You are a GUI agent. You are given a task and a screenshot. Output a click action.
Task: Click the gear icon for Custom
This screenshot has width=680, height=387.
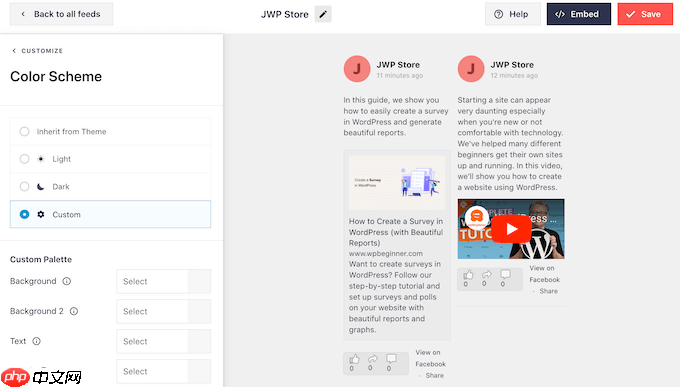tap(41, 214)
